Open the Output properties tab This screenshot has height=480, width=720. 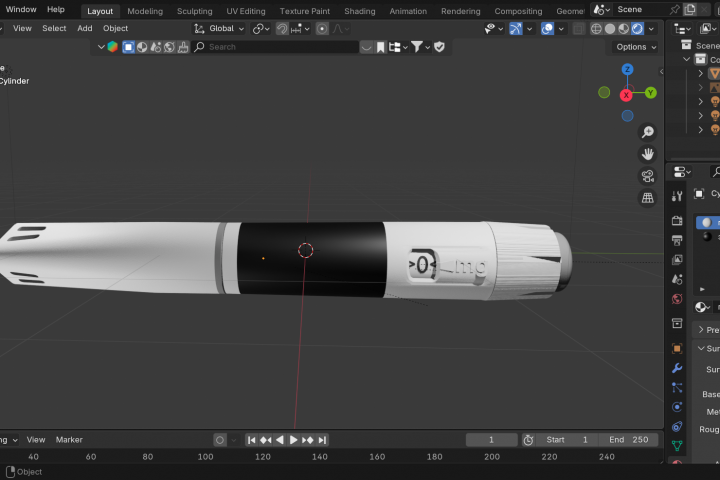click(677, 240)
